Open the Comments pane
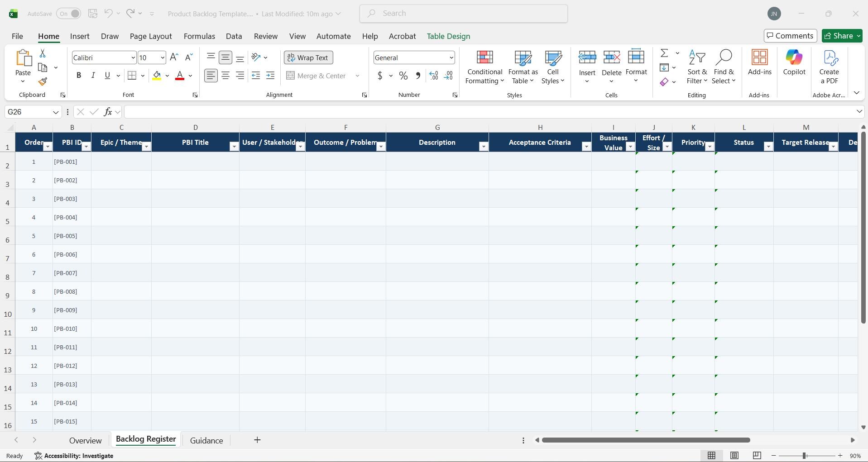Screen dimensions: 868x462 pos(790,36)
